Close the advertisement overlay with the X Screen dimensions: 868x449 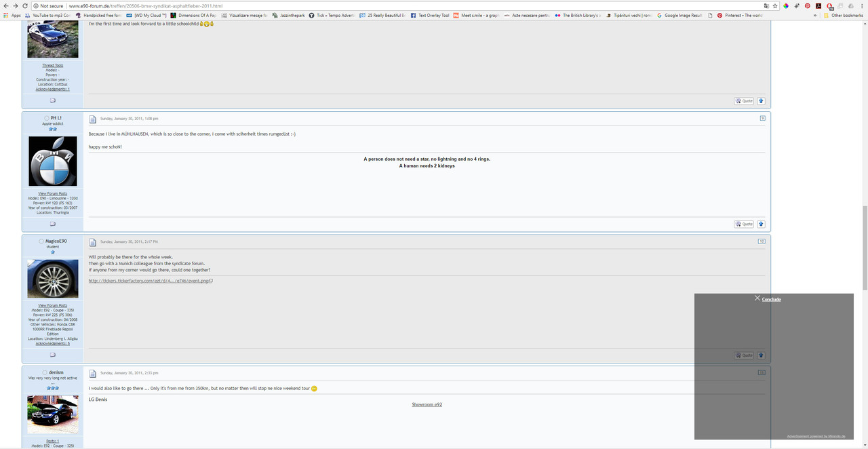point(757,298)
